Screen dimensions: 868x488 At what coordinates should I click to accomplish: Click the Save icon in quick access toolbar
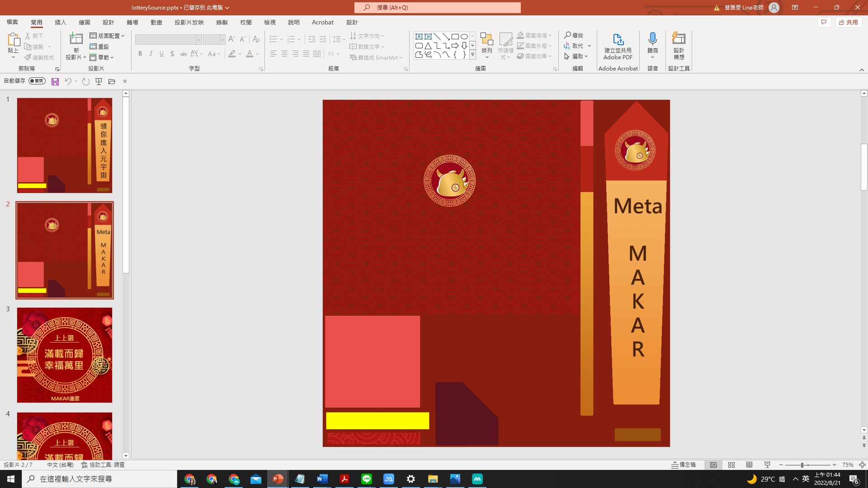[55, 82]
